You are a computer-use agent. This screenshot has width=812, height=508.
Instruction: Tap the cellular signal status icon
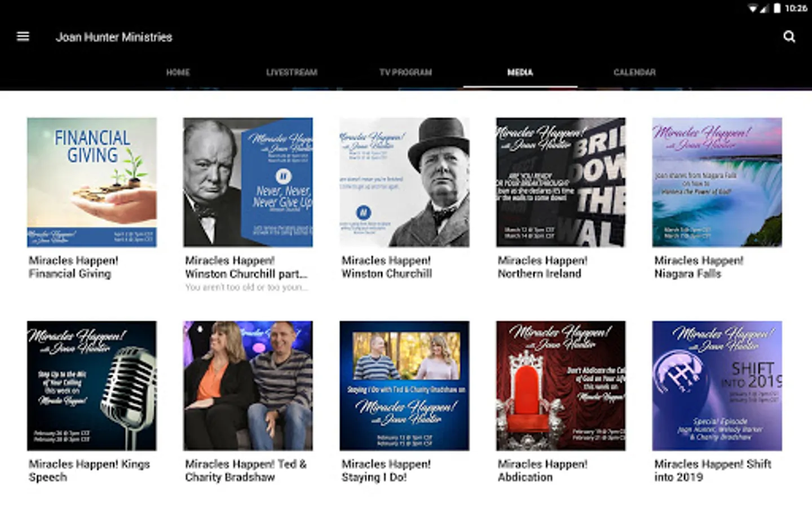tap(765, 8)
